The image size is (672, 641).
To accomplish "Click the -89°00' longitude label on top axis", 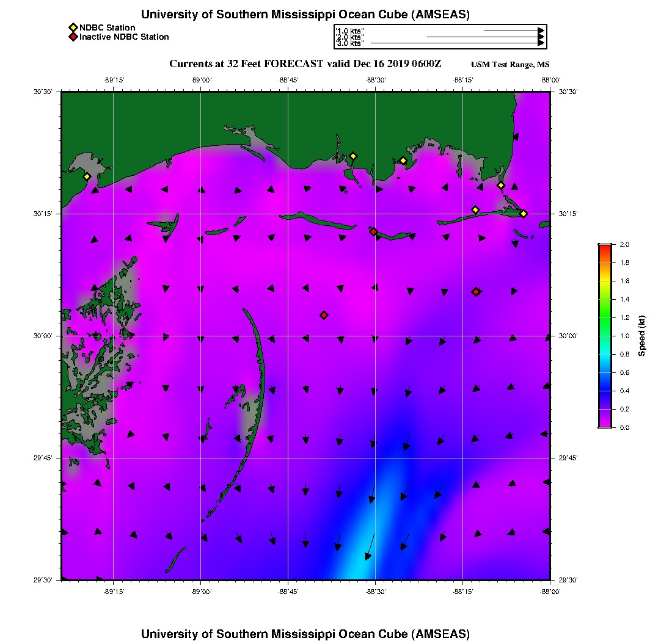I will [201, 80].
